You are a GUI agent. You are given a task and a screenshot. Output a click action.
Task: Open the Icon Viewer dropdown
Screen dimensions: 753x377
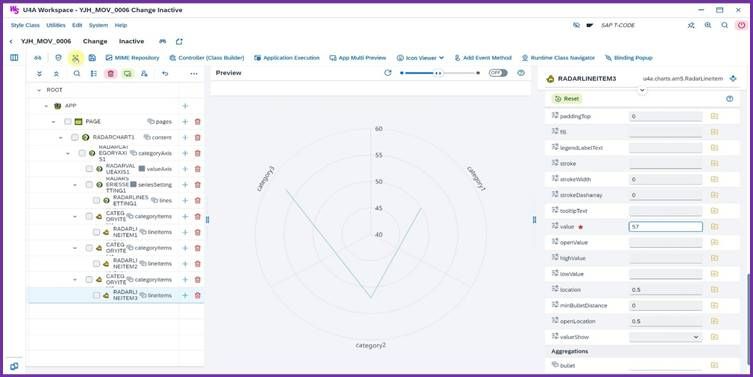420,58
